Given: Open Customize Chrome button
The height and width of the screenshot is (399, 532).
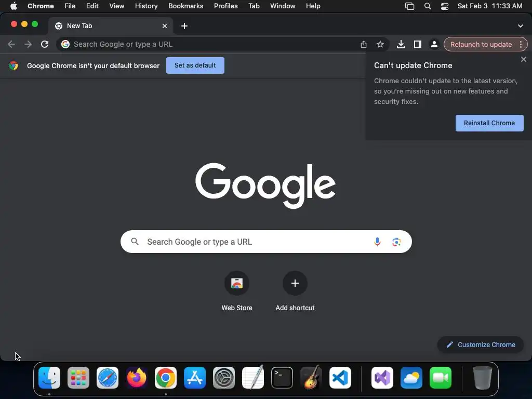Looking at the screenshot, I should (x=481, y=345).
